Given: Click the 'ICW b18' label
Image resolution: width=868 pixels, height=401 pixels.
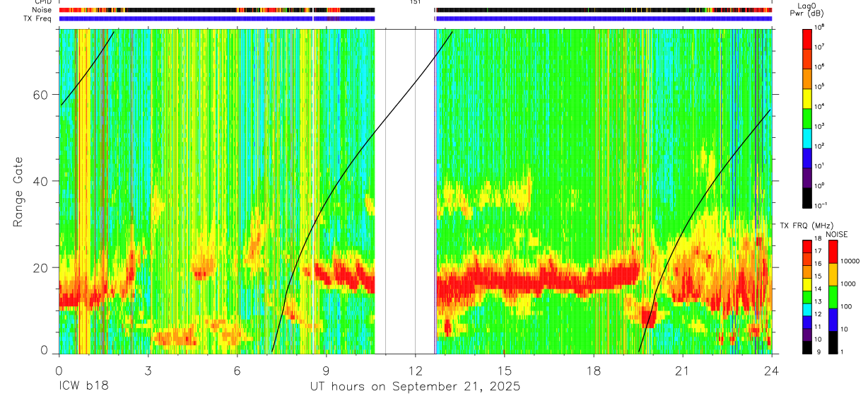Looking at the screenshot, I should tap(83, 387).
